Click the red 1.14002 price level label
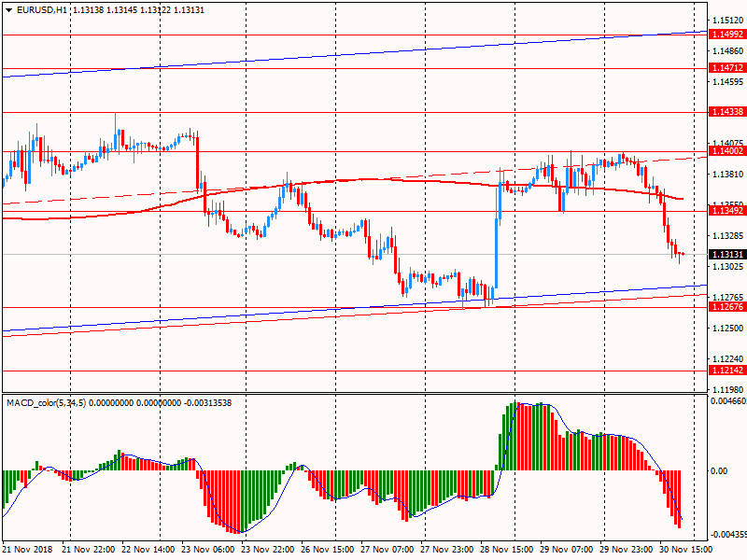The height and width of the screenshot is (560, 747). pos(726,151)
